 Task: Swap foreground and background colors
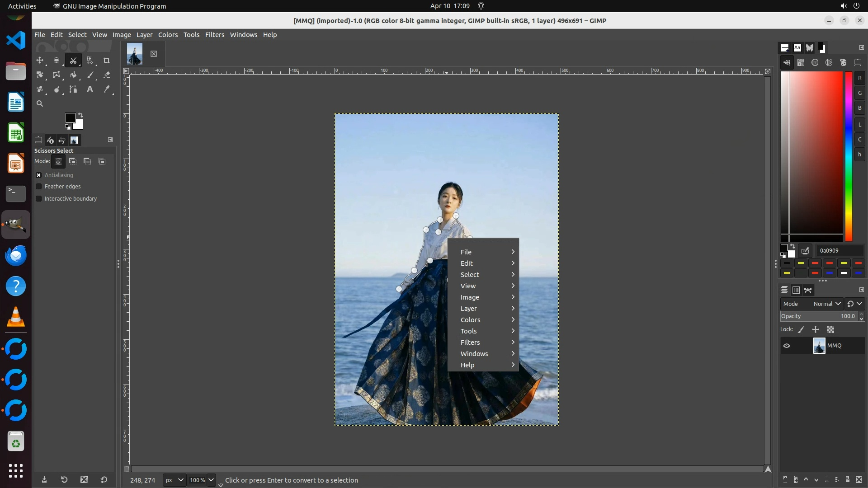(x=80, y=115)
